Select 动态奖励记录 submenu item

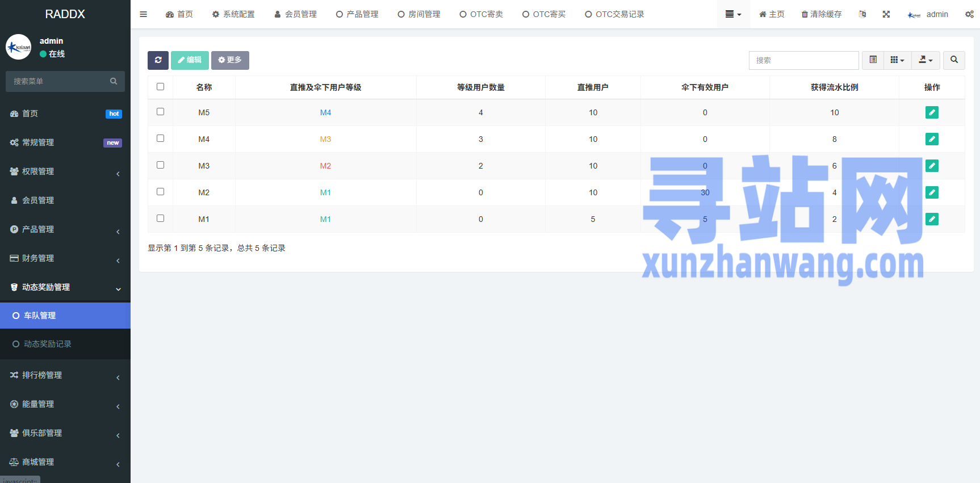pos(65,344)
